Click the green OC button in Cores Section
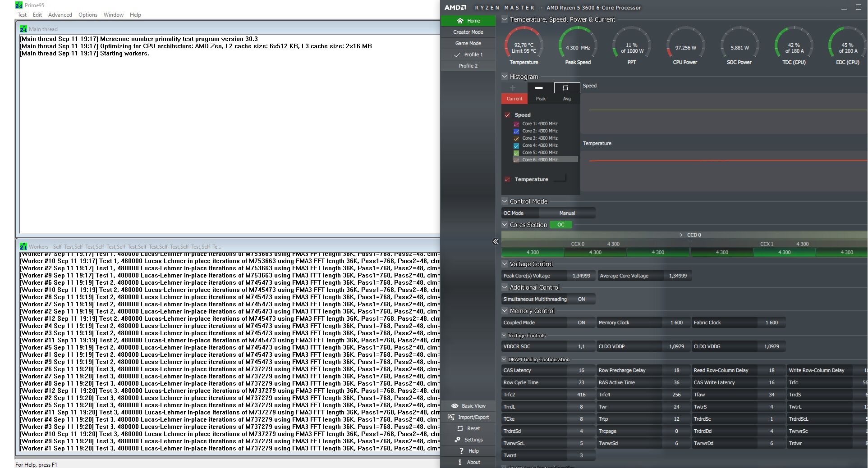The height and width of the screenshot is (468, 868). click(560, 225)
